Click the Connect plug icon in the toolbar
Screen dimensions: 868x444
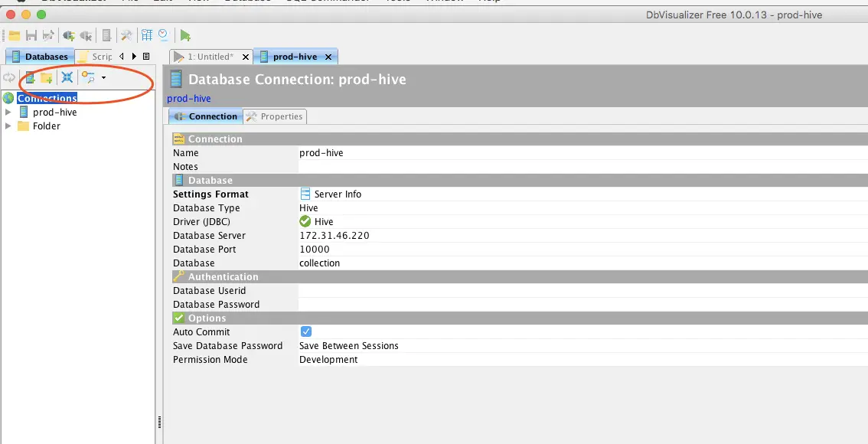(69, 36)
